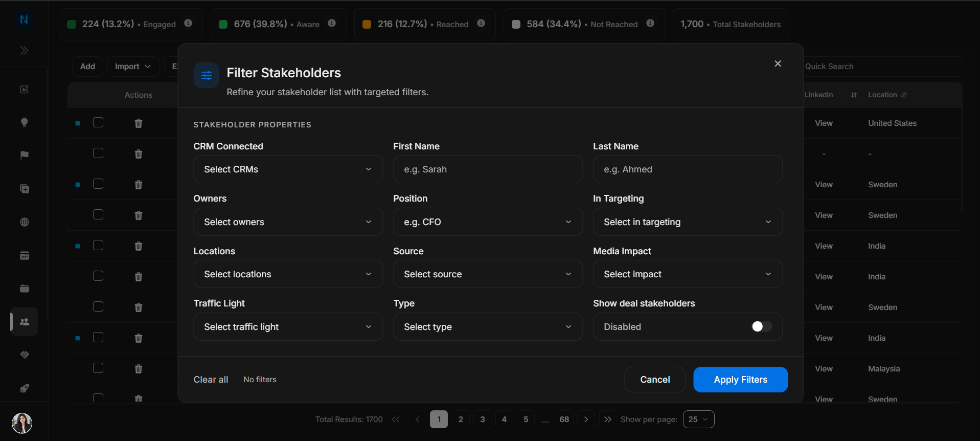980x441 pixels.
Task: Click the user profile avatar
Action: click(x=22, y=423)
